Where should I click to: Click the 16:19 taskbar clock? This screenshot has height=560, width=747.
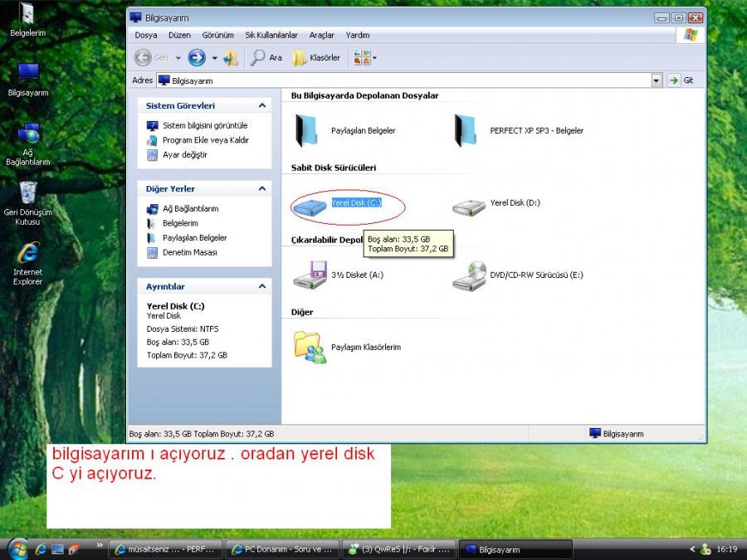point(727,549)
